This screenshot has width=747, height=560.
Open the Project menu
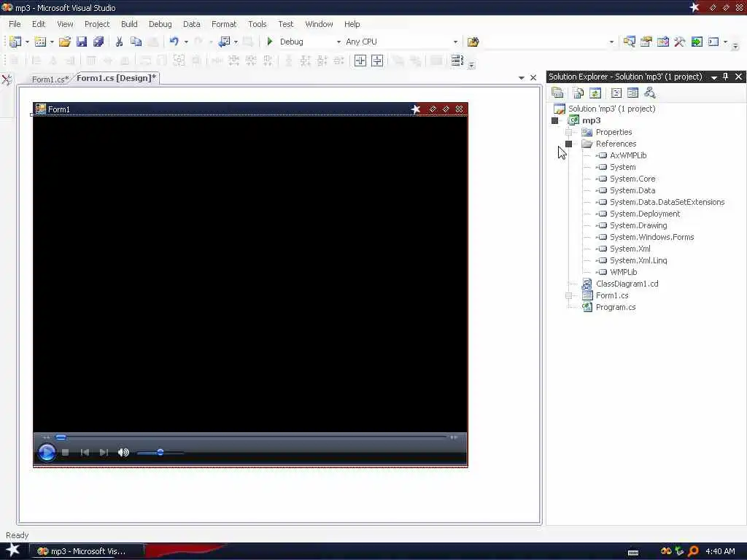click(97, 24)
